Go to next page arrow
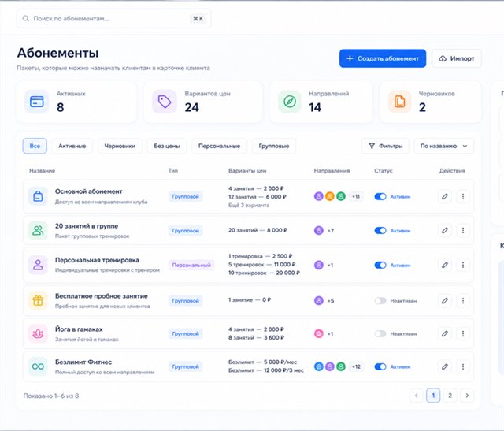Viewport: 504px width, 431px height. pyautogui.click(x=467, y=396)
